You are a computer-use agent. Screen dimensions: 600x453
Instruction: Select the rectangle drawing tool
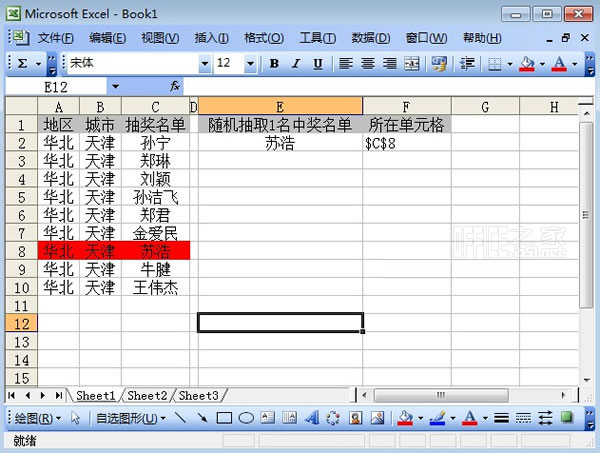(224, 418)
